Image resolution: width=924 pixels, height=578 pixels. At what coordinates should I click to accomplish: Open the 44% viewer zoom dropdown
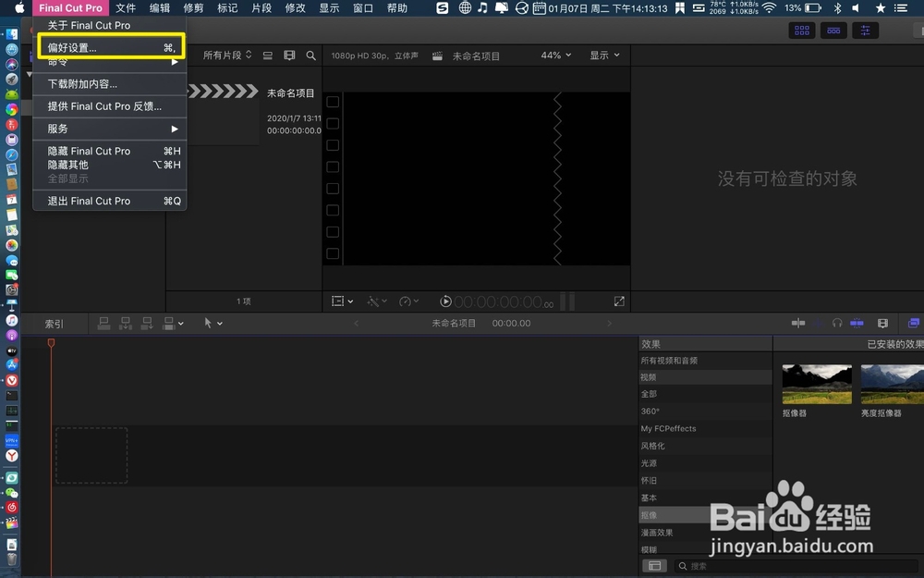tap(555, 55)
